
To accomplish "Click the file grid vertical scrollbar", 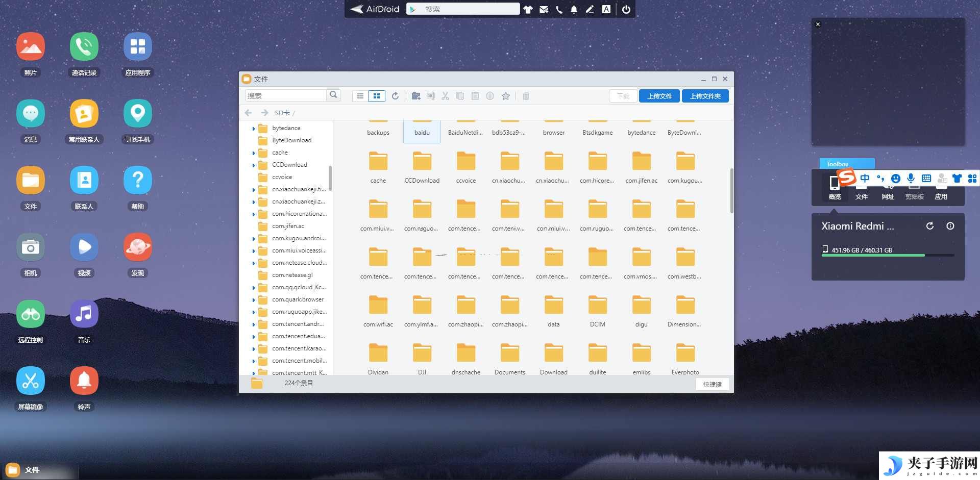I will (731, 191).
